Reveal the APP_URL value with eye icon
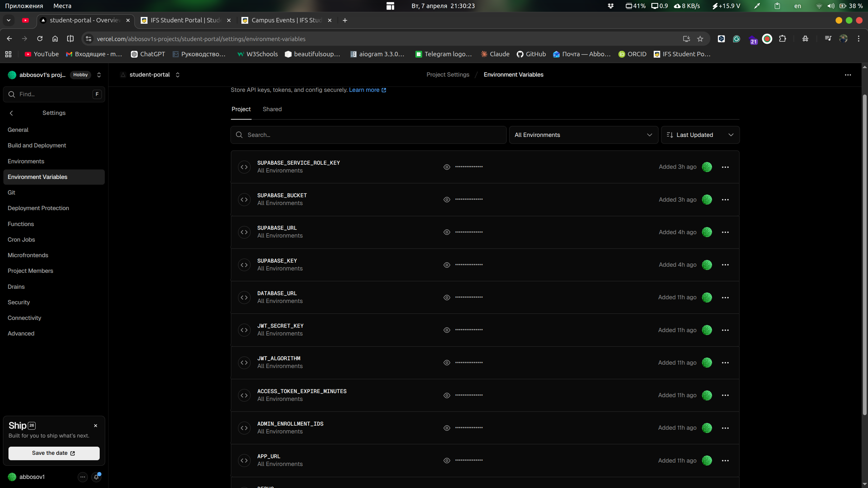This screenshot has width=868, height=488. 447,461
